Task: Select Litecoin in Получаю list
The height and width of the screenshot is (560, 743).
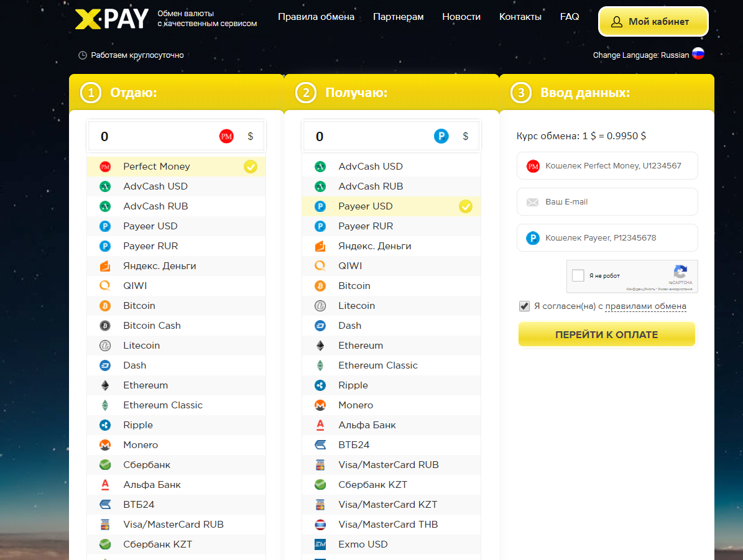Action: (392, 306)
